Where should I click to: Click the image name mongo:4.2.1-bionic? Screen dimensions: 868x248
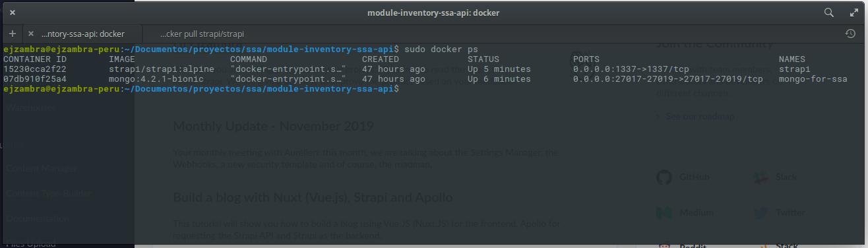click(156, 79)
